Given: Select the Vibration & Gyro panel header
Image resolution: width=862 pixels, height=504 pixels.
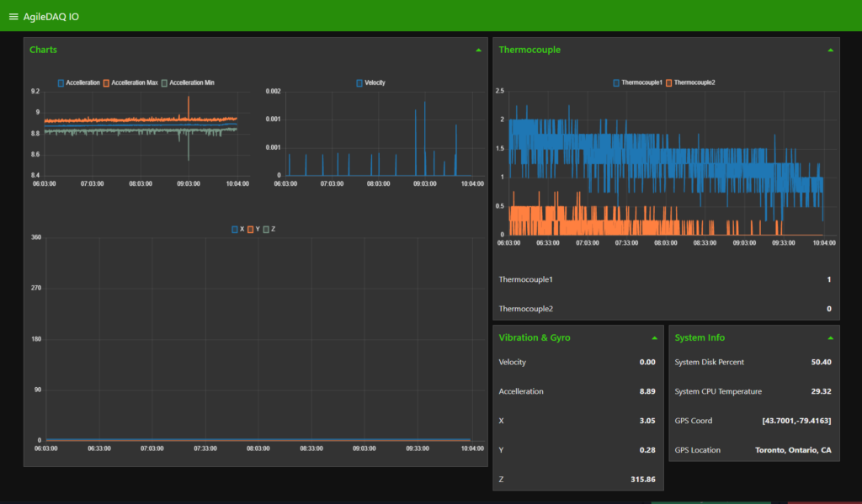Looking at the screenshot, I should [534, 337].
